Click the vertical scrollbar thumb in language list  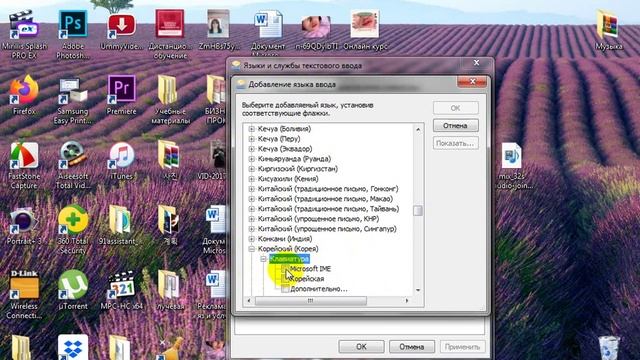click(x=418, y=211)
